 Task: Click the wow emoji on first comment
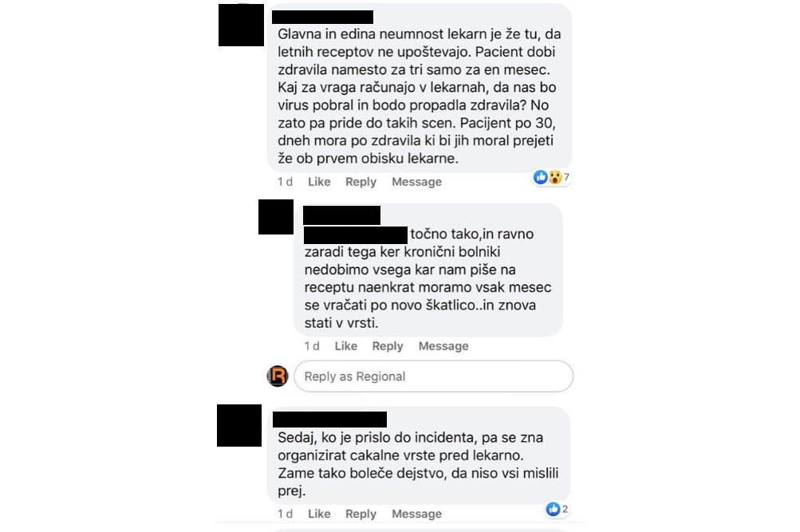pyautogui.click(x=555, y=177)
